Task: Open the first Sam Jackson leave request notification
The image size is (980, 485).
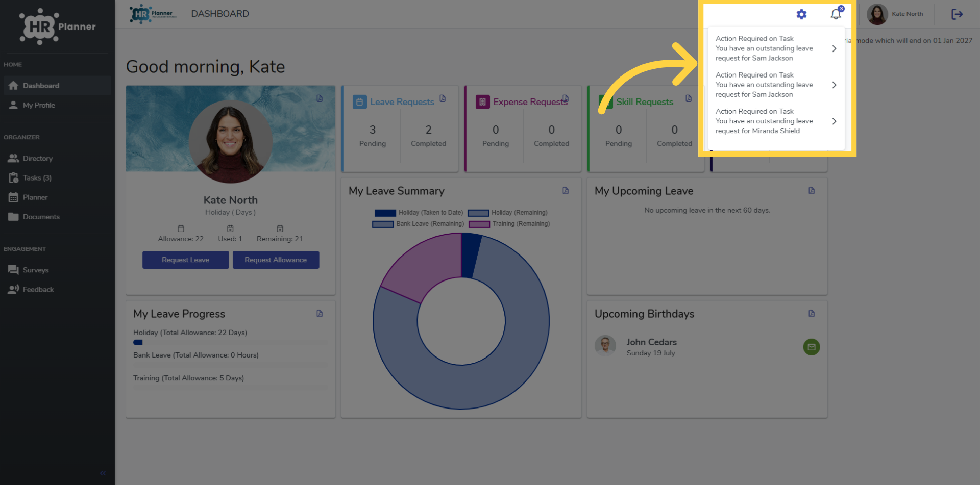Action: [x=776, y=48]
